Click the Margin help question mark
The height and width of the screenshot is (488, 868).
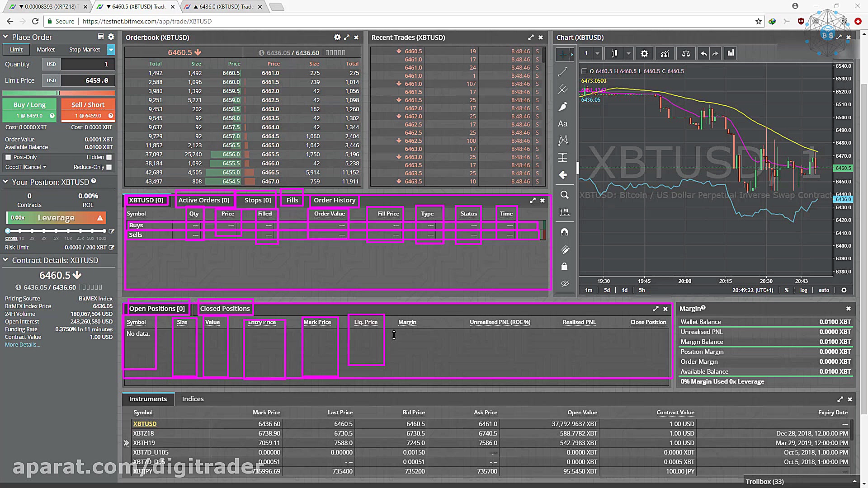tap(703, 308)
